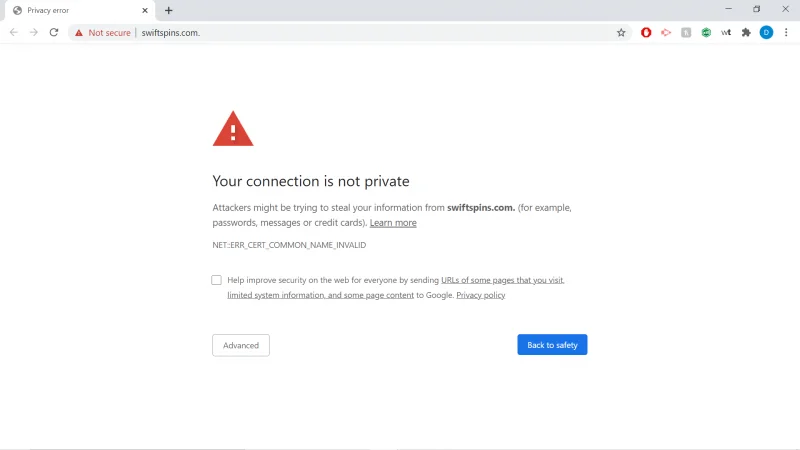Bookmark this page with the star icon
This screenshot has width=800, height=450.
click(621, 33)
